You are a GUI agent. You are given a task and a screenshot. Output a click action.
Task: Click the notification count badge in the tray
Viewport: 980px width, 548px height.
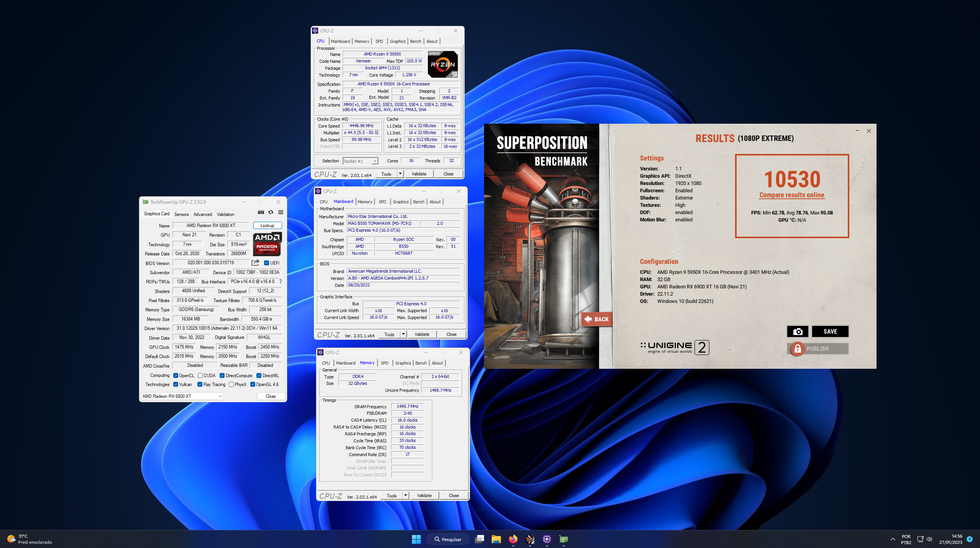(x=969, y=539)
